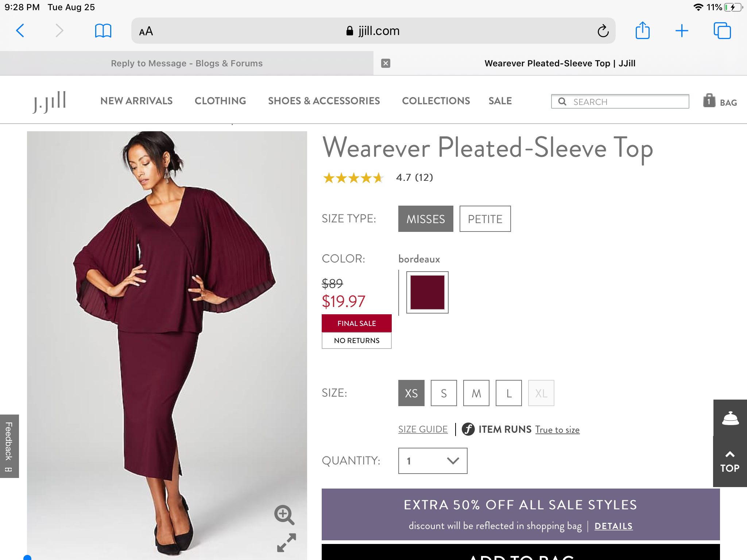Switch to Reply to Message tab
747x560 pixels.
coord(187,63)
